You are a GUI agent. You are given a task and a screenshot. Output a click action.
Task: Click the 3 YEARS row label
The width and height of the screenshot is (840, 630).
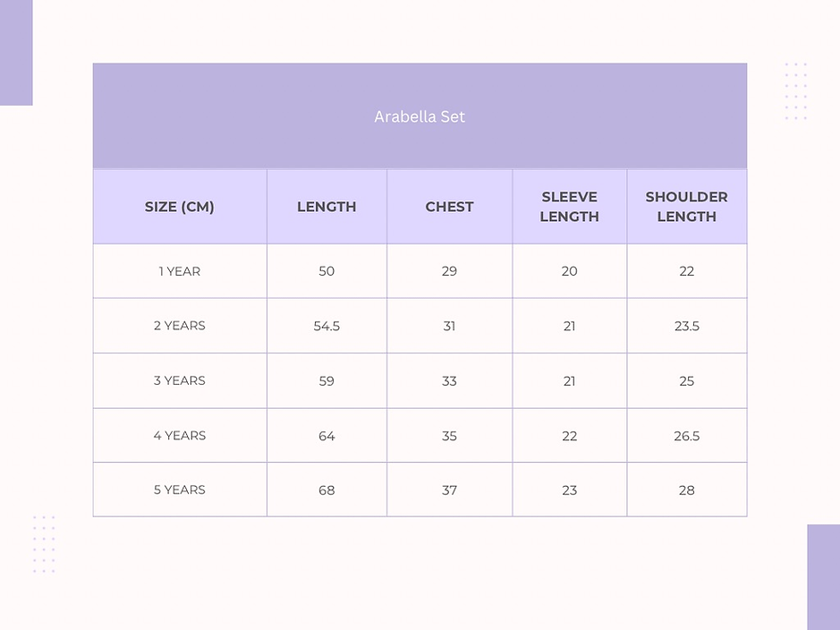point(180,381)
